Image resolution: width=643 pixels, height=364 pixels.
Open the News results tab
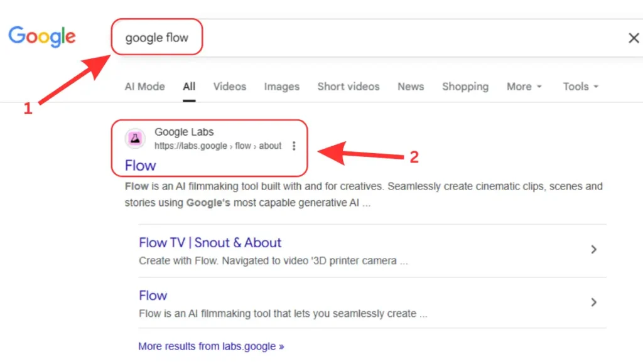(x=410, y=87)
